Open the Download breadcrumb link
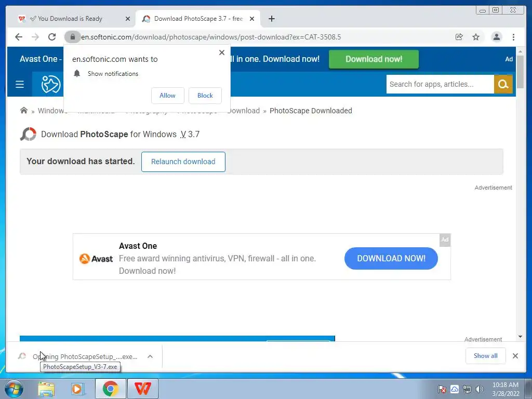This screenshot has width=532, height=399. (x=244, y=111)
